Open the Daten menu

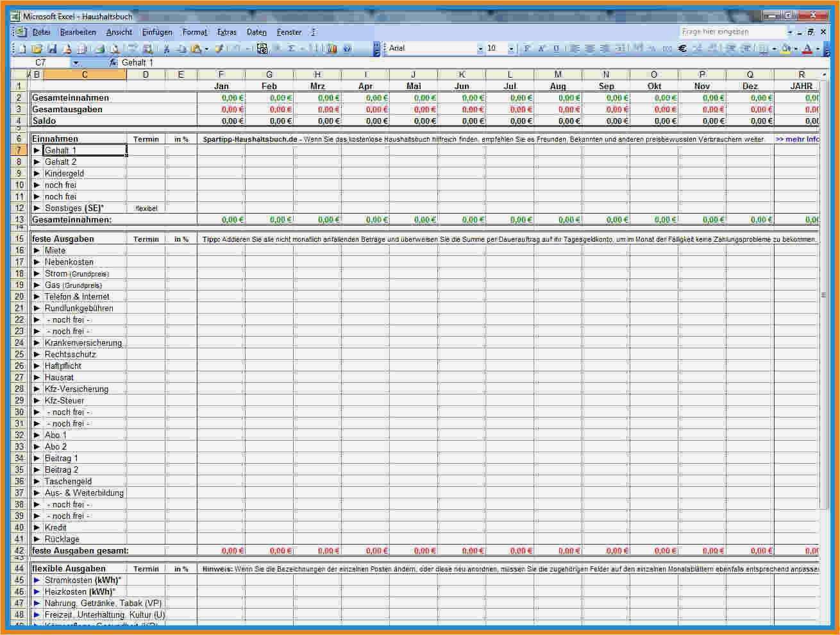256,32
